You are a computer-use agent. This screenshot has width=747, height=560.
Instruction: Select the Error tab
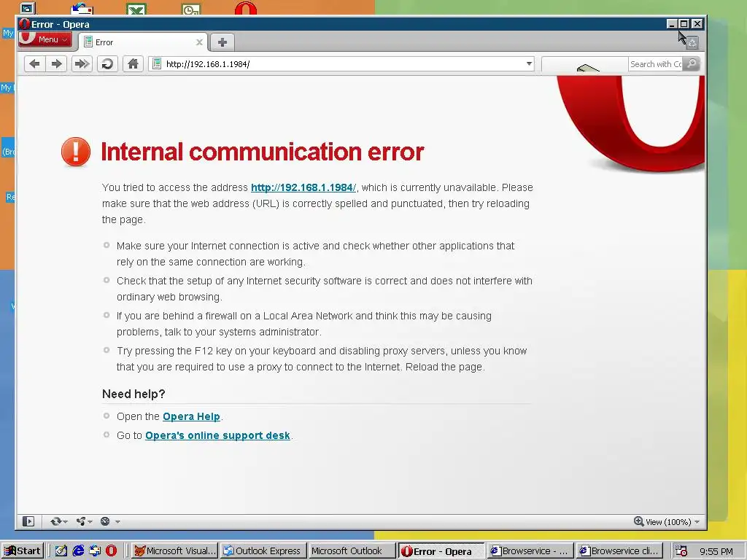[x=143, y=42]
